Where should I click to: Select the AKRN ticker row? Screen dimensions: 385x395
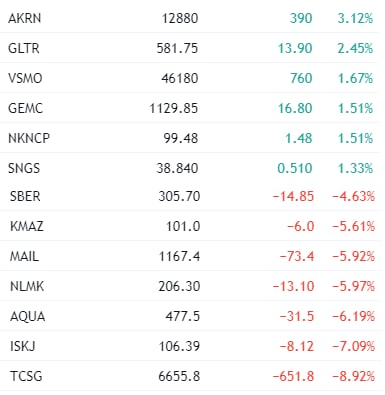[x=190, y=17]
